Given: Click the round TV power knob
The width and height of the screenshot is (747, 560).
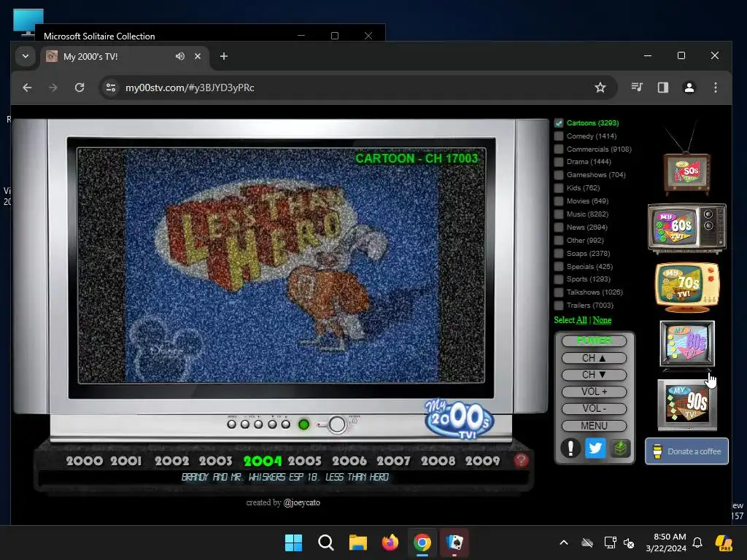Looking at the screenshot, I should 337,424.
